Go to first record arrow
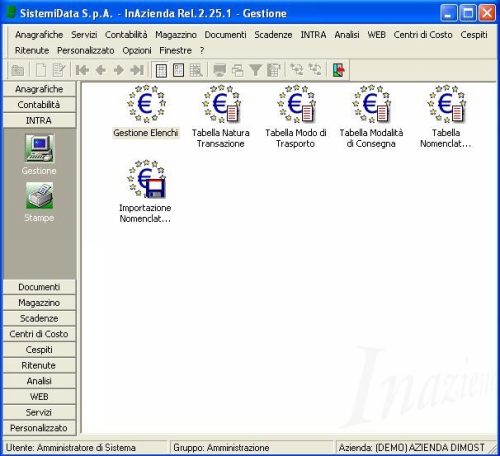The image size is (500, 456). click(x=82, y=70)
